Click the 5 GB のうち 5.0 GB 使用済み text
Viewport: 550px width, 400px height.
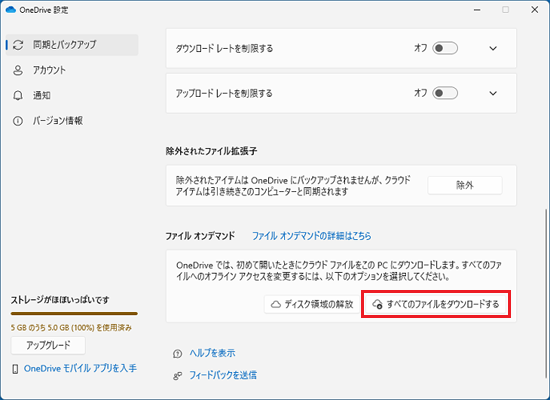click(x=71, y=328)
